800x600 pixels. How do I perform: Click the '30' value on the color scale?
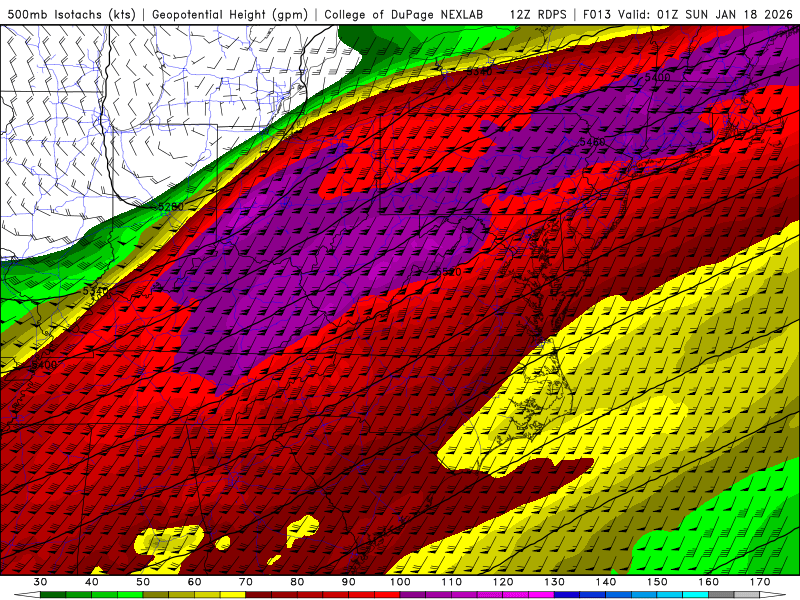coord(40,582)
